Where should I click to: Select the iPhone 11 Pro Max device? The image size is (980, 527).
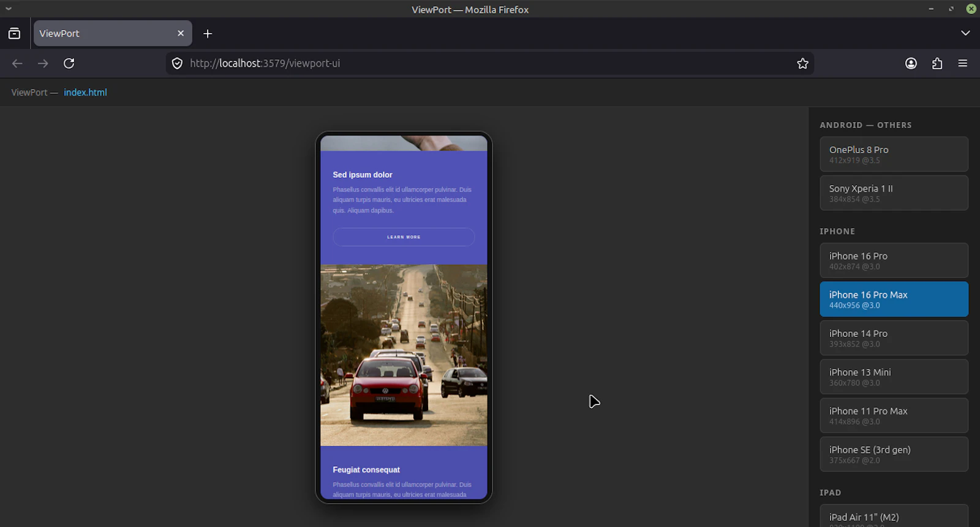[894, 415]
